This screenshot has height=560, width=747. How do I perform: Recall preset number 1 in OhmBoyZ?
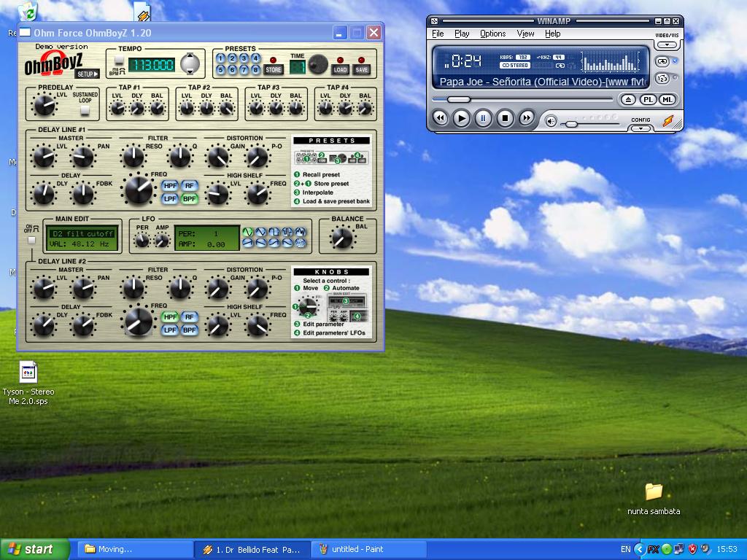pos(221,58)
